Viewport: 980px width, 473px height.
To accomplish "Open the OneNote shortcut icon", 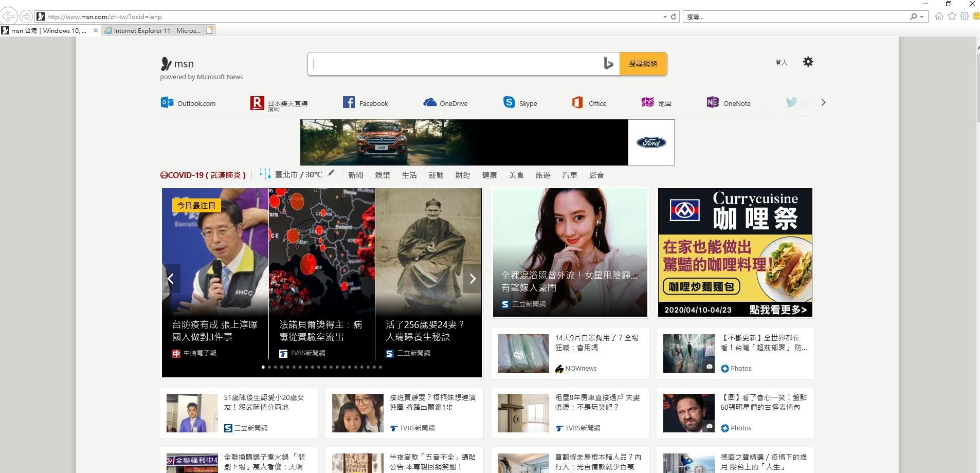I will pyautogui.click(x=713, y=102).
